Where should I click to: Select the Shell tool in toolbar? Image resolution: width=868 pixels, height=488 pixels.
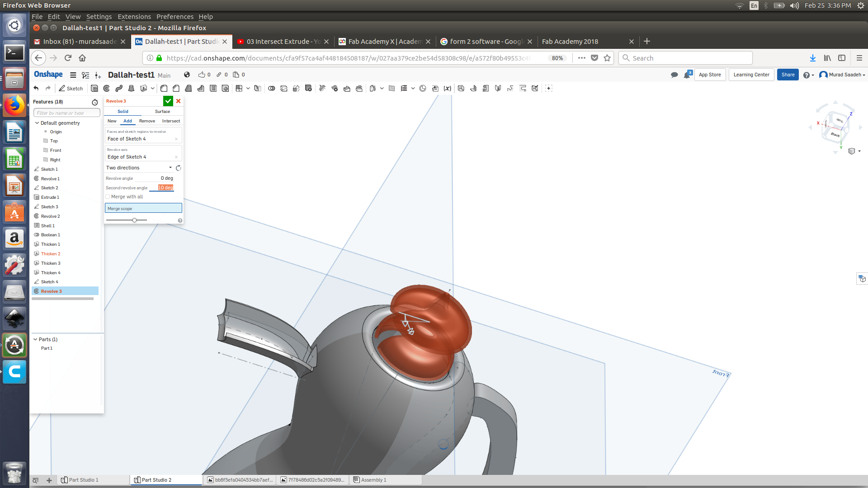213,89
